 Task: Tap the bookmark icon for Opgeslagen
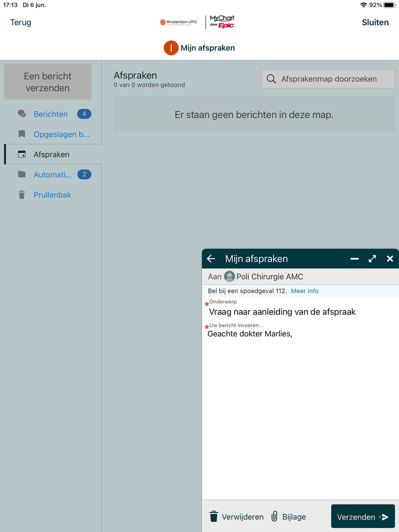point(22,134)
